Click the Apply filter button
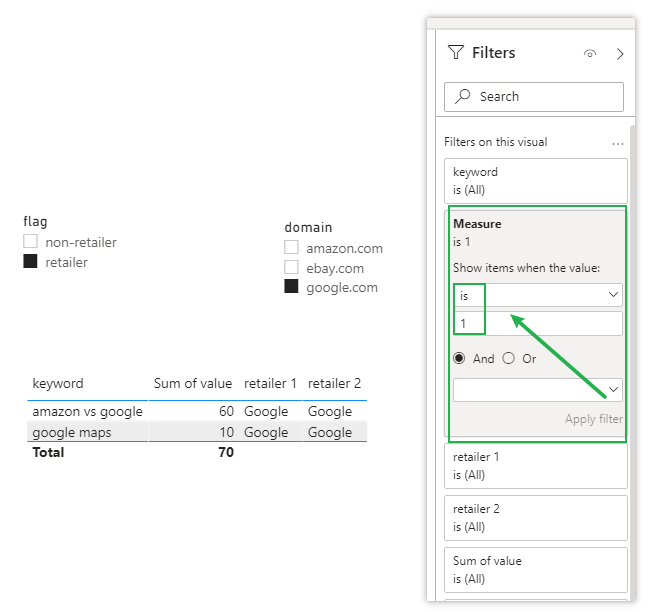The width and height of the screenshot is (660, 612). pyautogui.click(x=593, y=419)
